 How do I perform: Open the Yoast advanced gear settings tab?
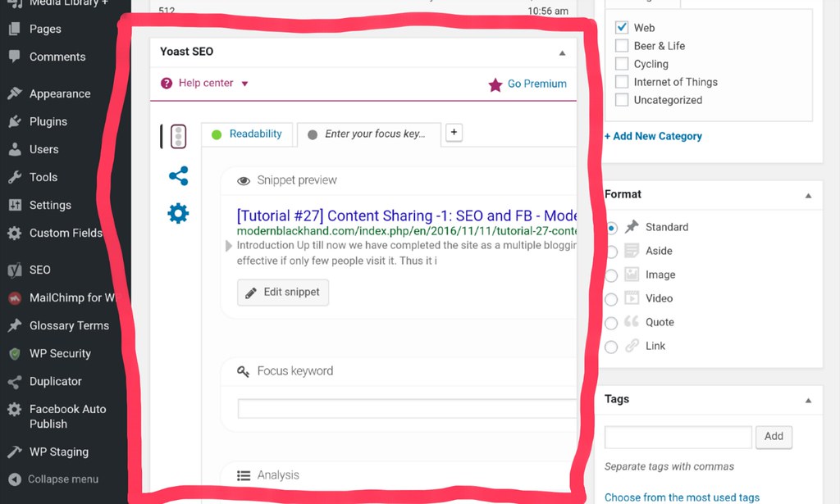coord(178,214)
